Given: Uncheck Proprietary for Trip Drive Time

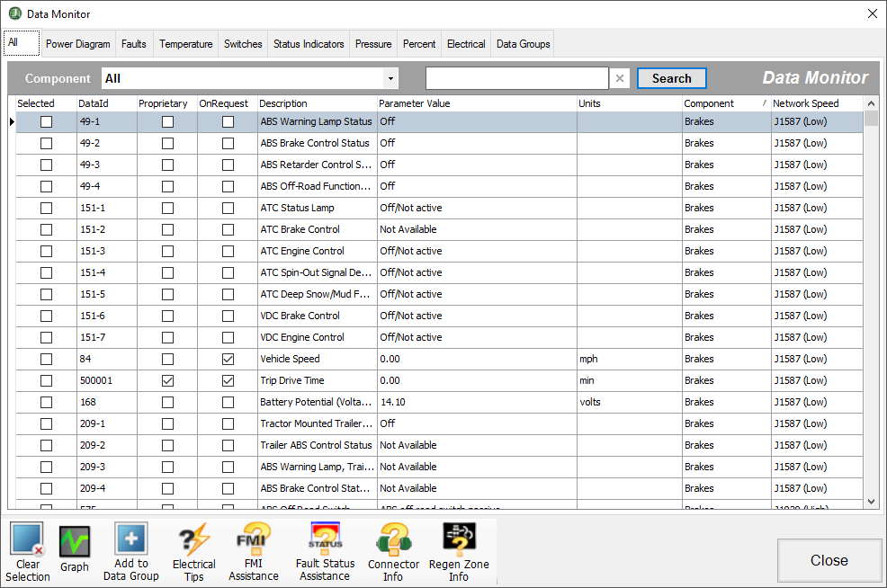Looking at the screenshot, I should pos(166,380).
